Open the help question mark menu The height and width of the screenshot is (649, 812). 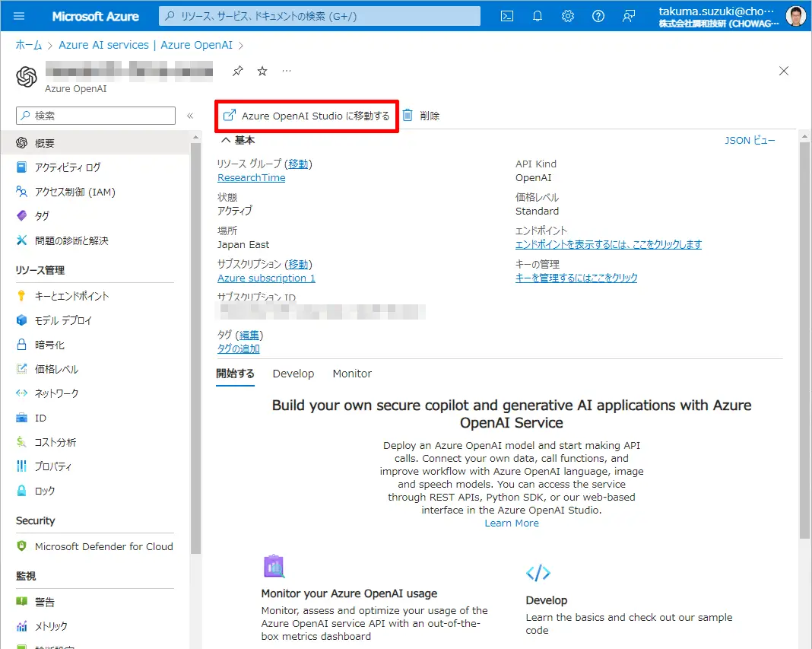tap(598, 16)
